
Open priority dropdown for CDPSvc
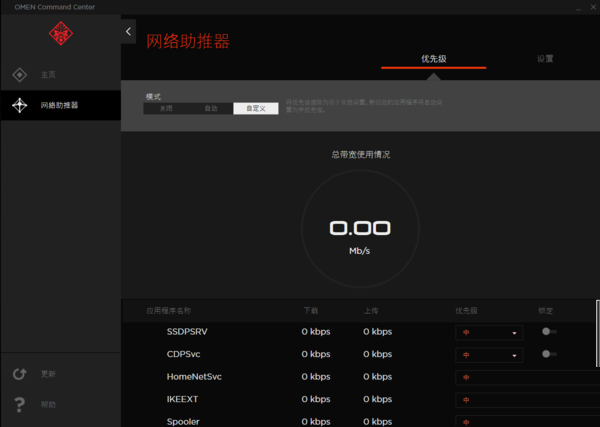point(489,355)
